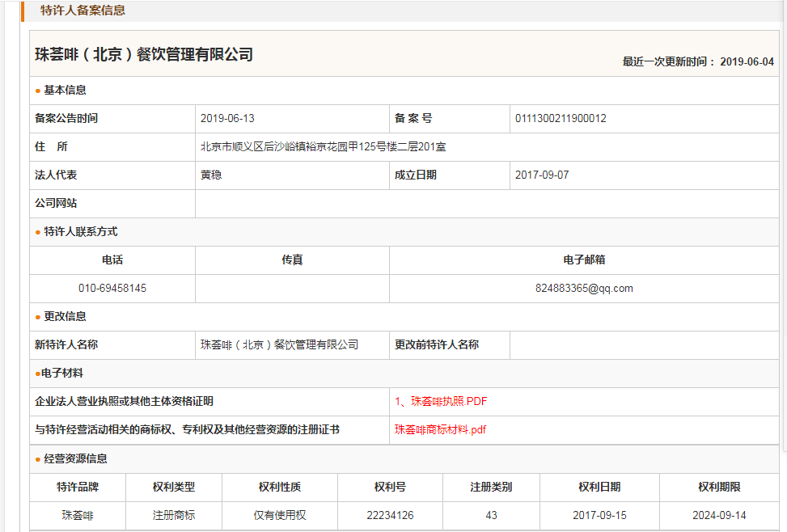
Task: Click the empty 公司网站 value cell
Action: click(x=487, y=203)
